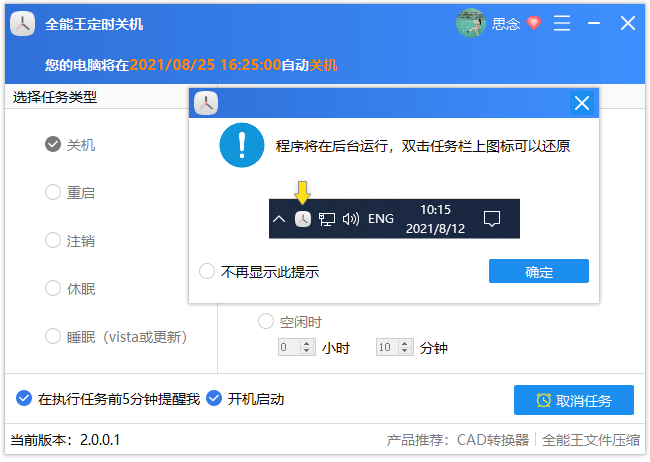Open the user avatar profile picture
This screenshot has width=650, height=462.
(x=471, y=23)
